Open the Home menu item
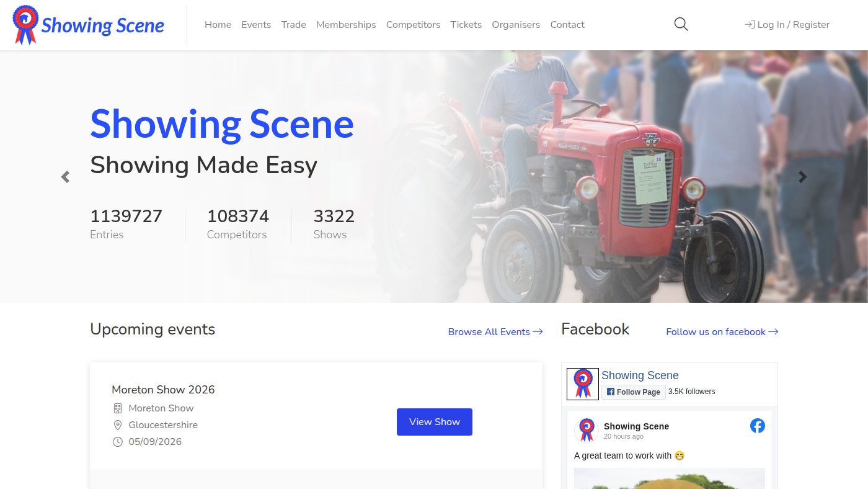This screenshot has height=489, width=868. point(218,25)
